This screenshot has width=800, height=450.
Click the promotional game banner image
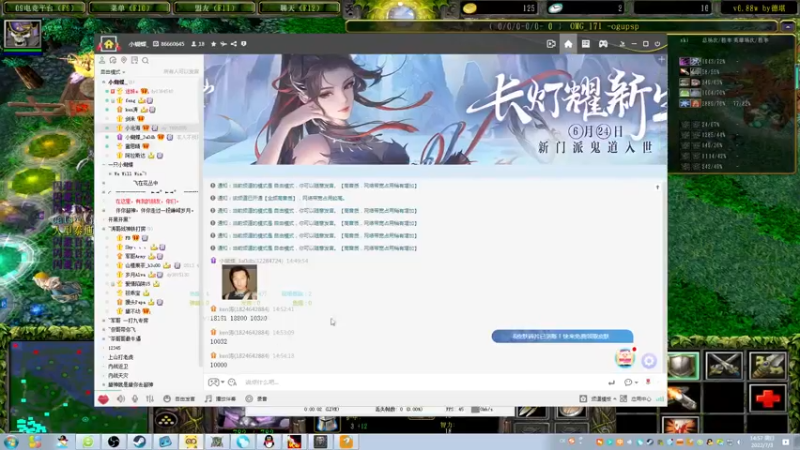pos(435,109)
